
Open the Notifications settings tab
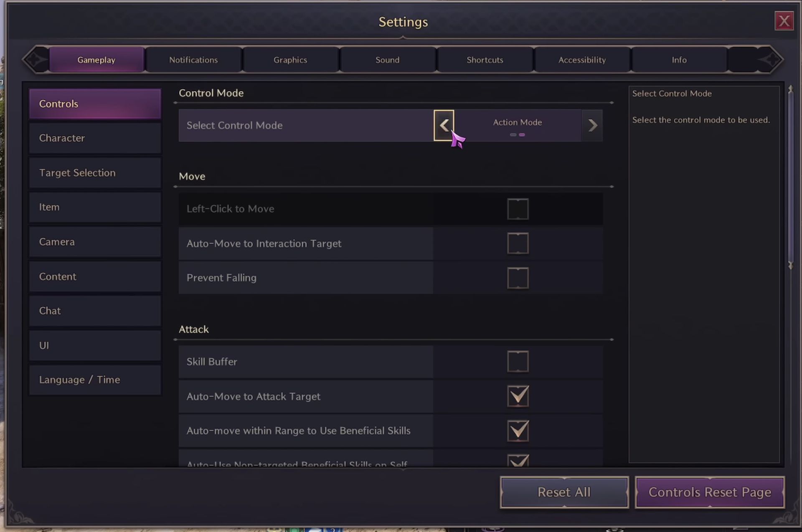click(193, 59)
